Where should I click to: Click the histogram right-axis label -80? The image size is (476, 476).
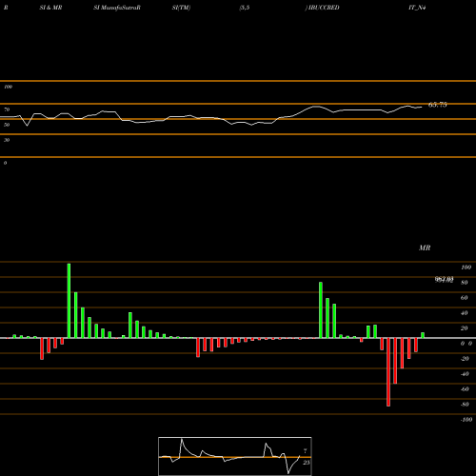tap(465, 405)
